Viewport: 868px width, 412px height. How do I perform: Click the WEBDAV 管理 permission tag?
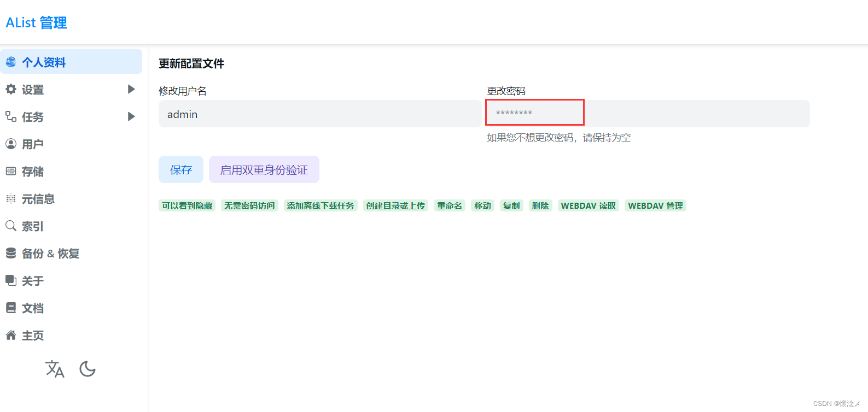click(x=655, y=205)
